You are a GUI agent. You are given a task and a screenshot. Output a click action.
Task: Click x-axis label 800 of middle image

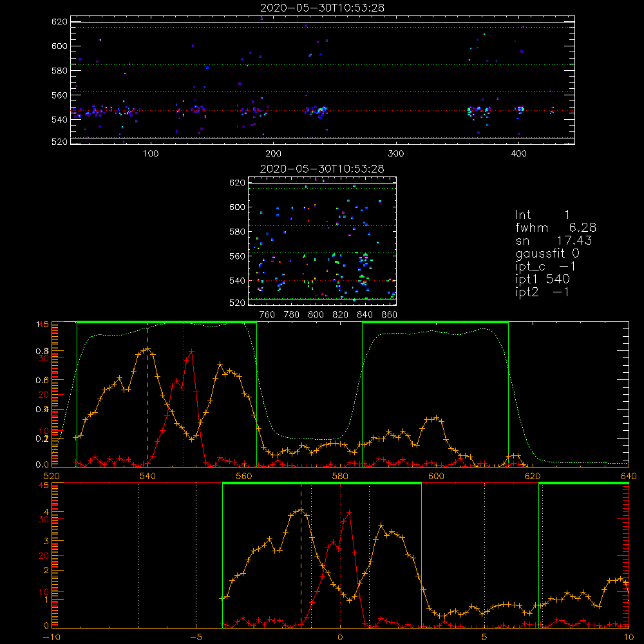316,315
